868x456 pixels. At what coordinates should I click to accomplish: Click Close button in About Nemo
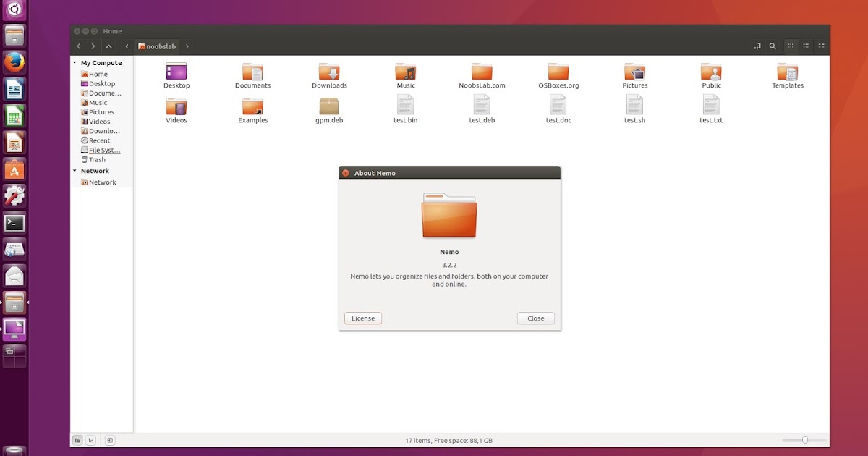[x=536, y=318]
